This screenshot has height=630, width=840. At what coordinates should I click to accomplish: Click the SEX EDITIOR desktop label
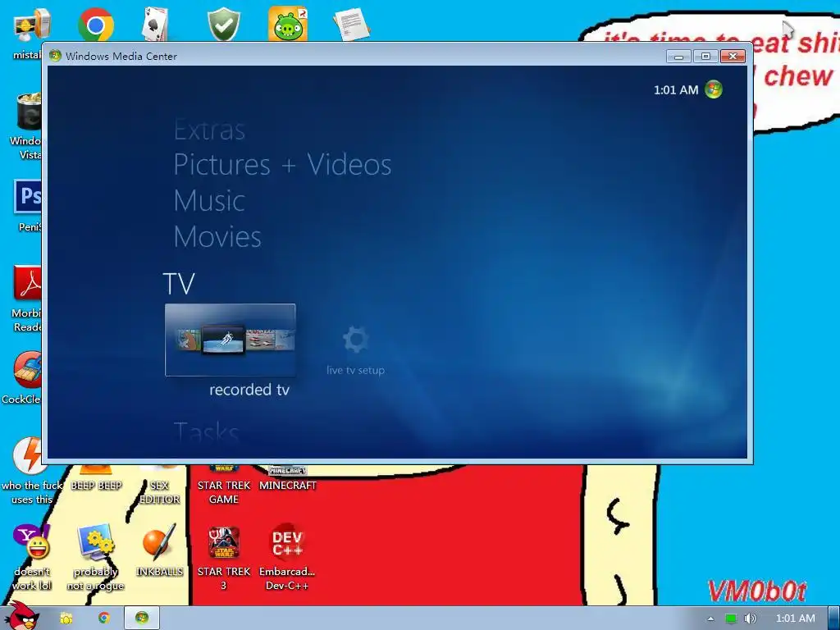pos(160,492)
